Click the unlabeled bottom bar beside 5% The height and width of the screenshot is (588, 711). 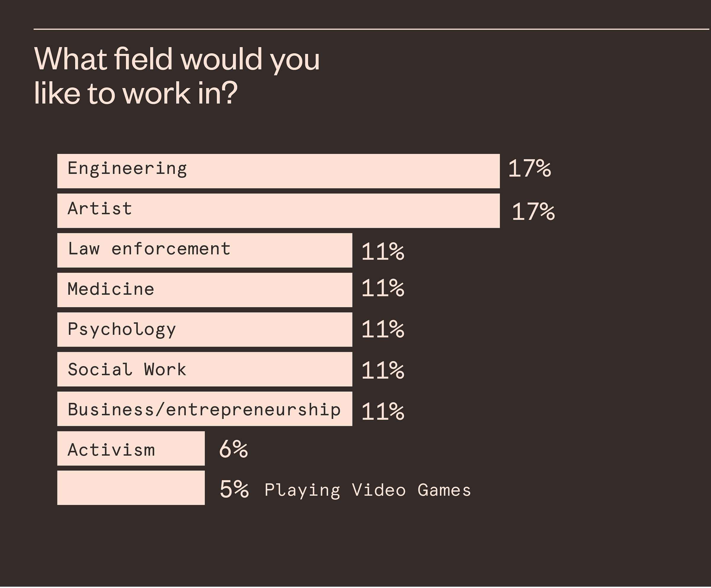pos(131,488)
